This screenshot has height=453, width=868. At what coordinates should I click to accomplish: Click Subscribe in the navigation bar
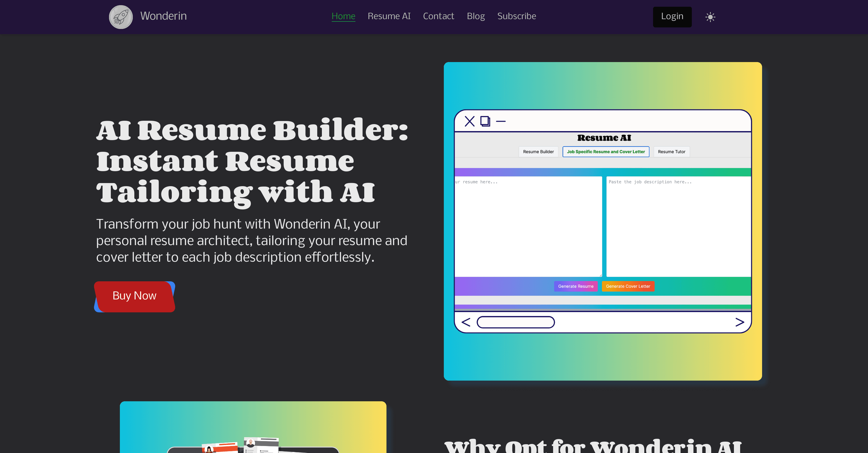517,16
